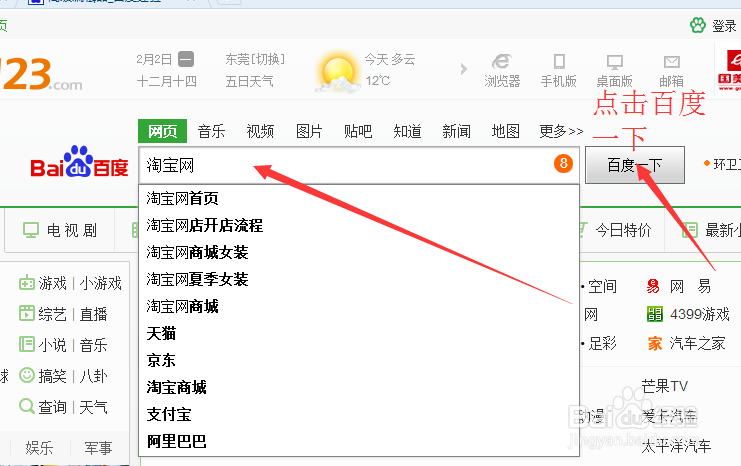Open the 登录 login link
Screen dimensions: 741x466
[x=724, y=26]
